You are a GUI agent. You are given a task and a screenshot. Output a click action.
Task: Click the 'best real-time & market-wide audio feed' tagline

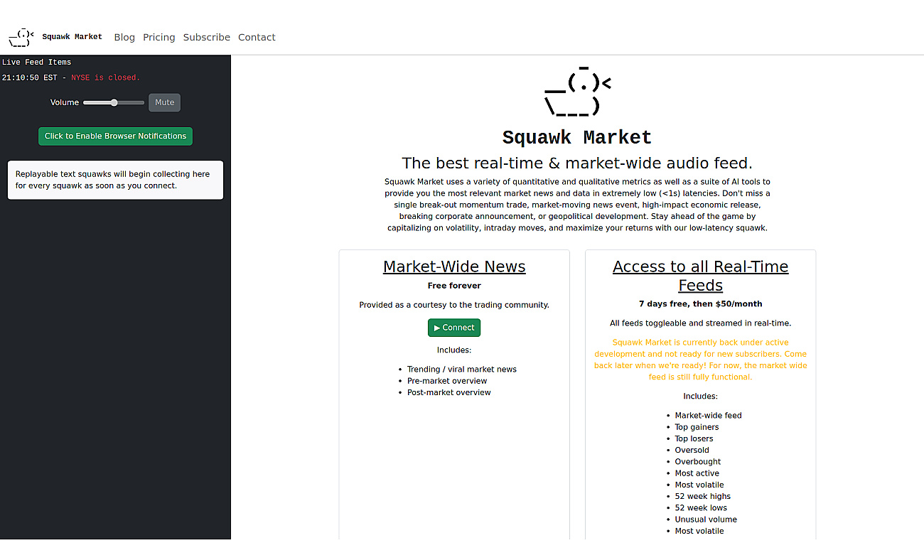577,163
